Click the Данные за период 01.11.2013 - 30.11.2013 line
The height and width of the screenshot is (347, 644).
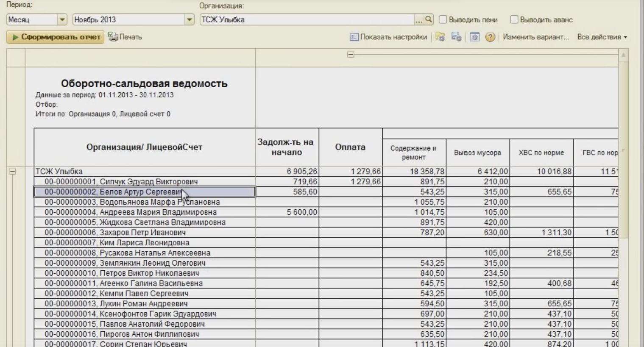tap(105, 94)
